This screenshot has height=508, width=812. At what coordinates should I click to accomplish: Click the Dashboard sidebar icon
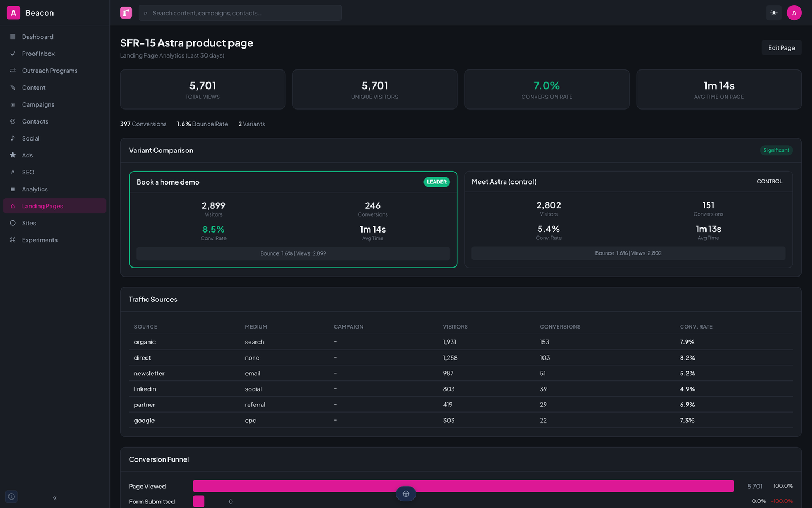pos(12,37)
